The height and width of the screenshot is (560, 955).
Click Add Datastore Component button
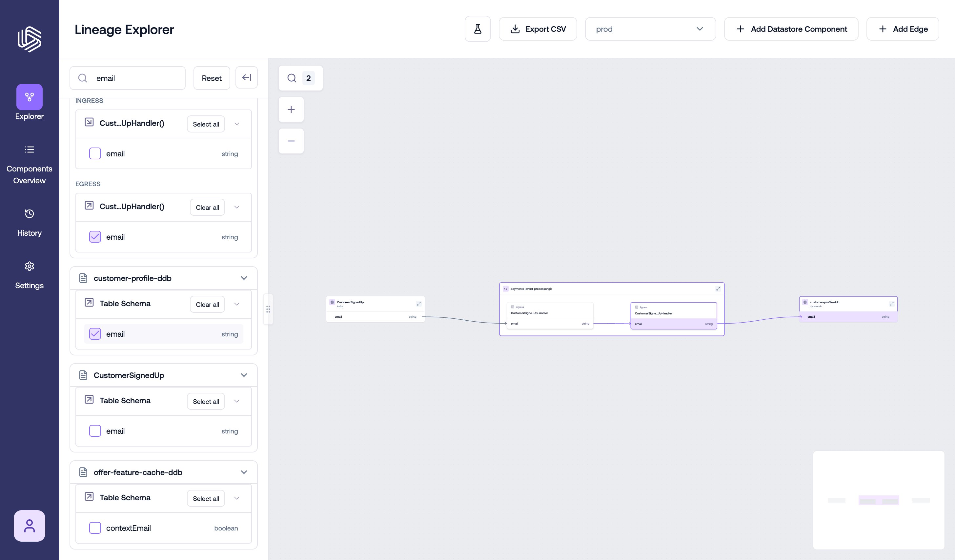791,29
